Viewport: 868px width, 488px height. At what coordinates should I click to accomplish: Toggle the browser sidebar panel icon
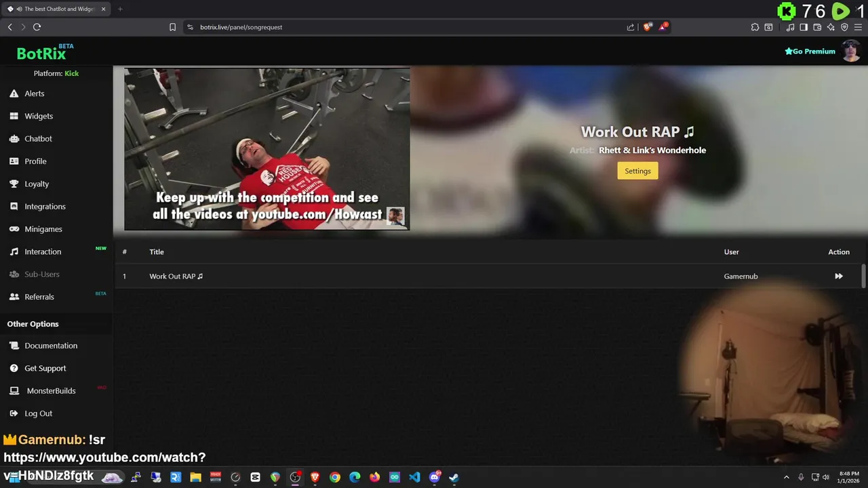(804, 27)
